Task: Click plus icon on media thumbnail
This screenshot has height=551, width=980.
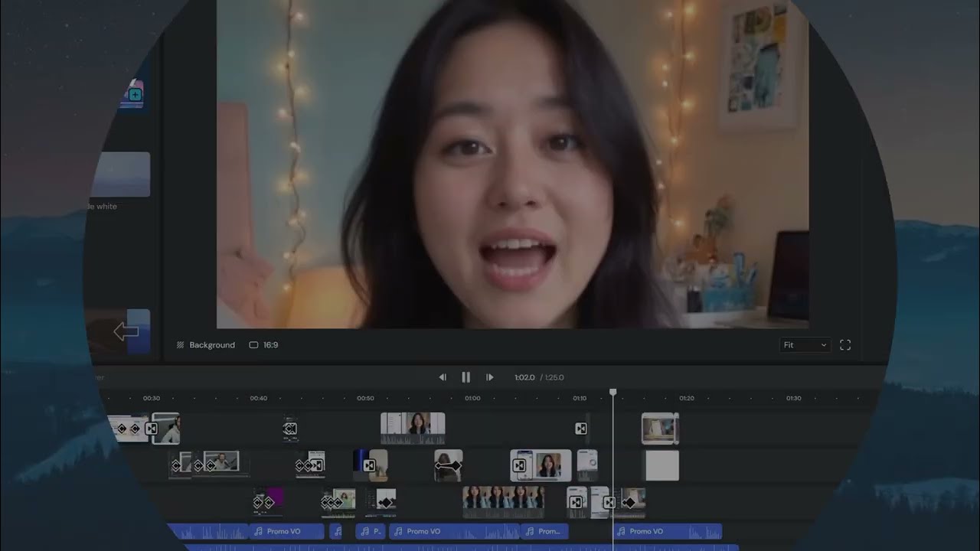Action: (136, 95)
